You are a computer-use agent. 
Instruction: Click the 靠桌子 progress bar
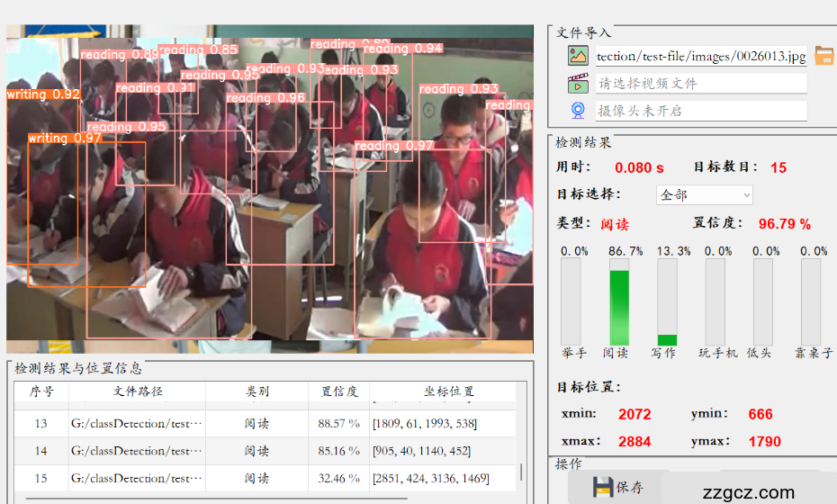click(811, 302)
